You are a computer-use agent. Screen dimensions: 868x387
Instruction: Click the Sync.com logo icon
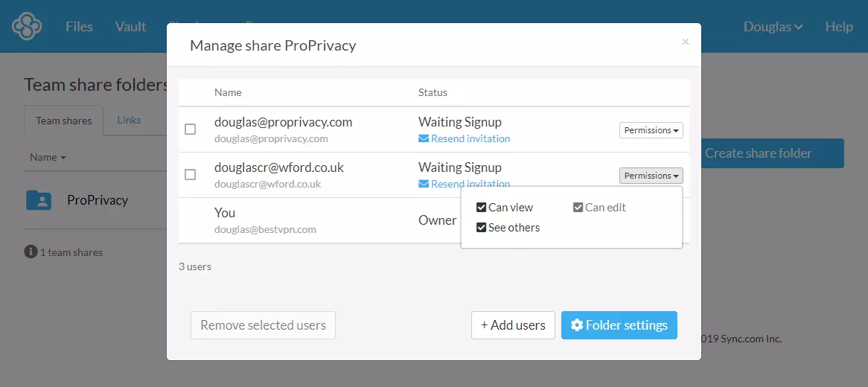click(27, 27)
